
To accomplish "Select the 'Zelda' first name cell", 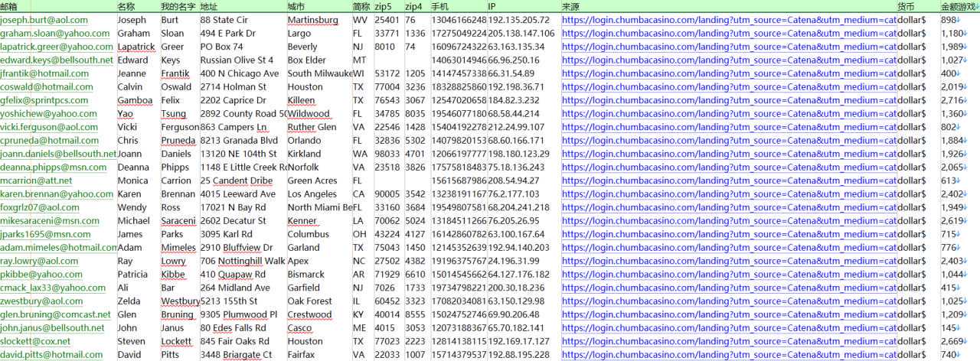I will pyautogui.click(x=129, y=301).
